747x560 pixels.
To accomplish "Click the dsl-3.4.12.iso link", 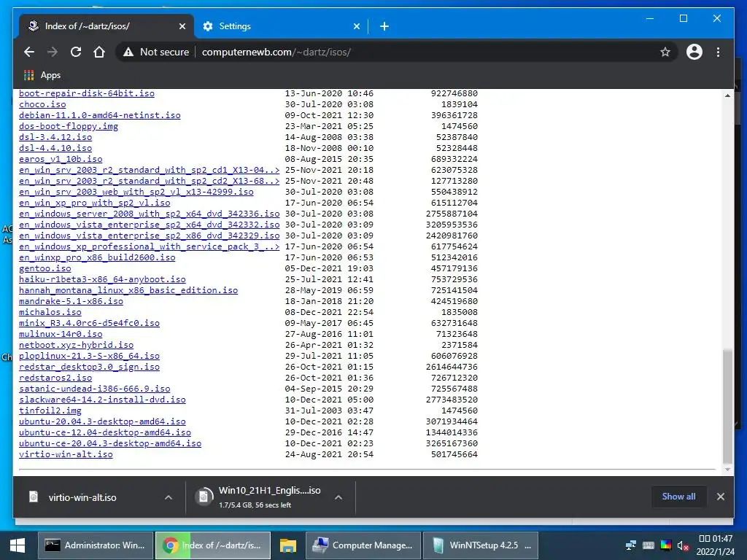I will 55,137.
